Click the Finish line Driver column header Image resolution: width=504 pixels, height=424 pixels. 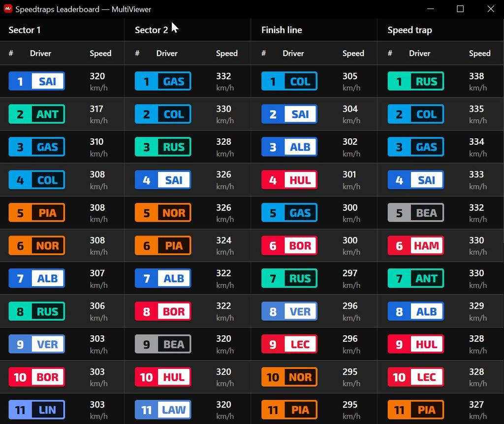pos(293,53)
